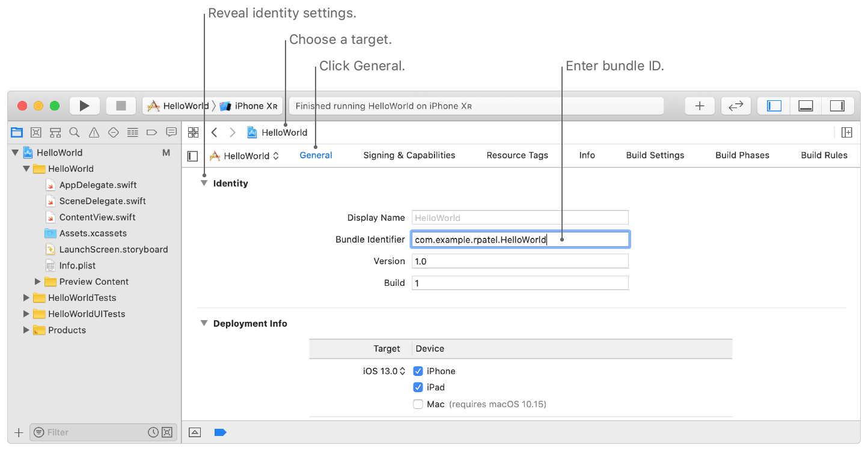
Task: Open the issue navigator warning icon
Action: 94,132
